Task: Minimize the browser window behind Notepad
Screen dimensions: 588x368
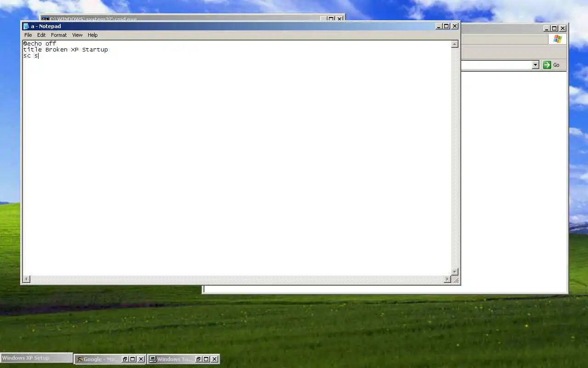Action: point(546,29)
